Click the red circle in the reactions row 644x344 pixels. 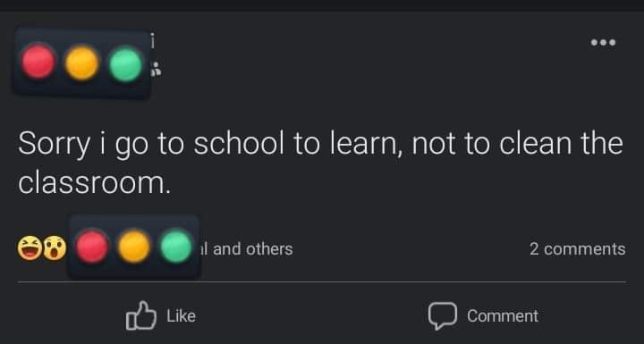tap(92, 247)
